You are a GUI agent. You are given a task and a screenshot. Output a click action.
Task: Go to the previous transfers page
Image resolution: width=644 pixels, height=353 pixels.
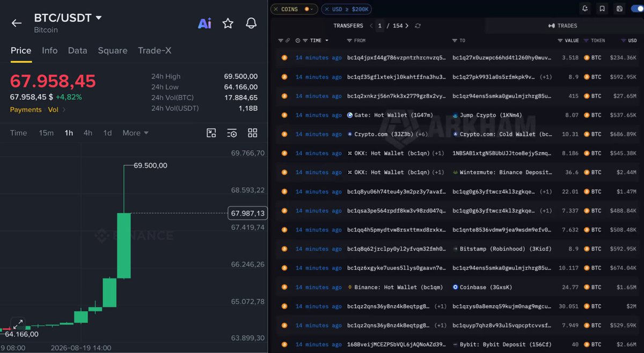371,26
